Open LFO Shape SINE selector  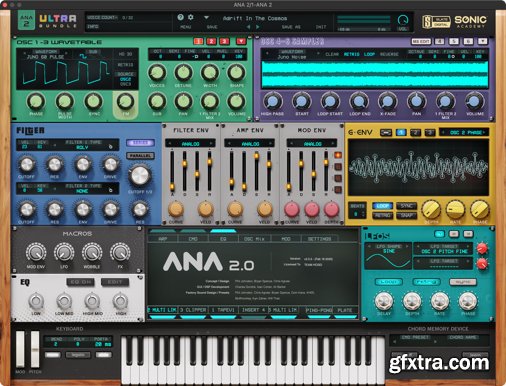(x=389, y=251)
